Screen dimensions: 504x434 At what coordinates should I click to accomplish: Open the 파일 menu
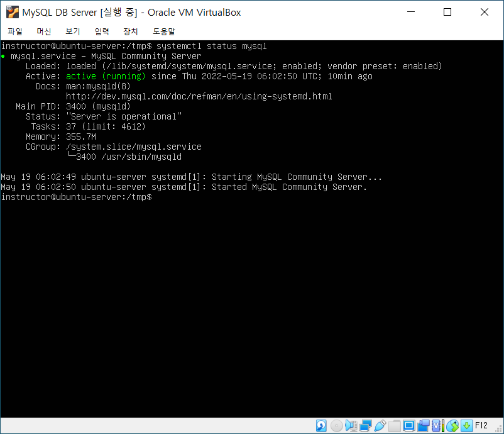pos(15,31)
